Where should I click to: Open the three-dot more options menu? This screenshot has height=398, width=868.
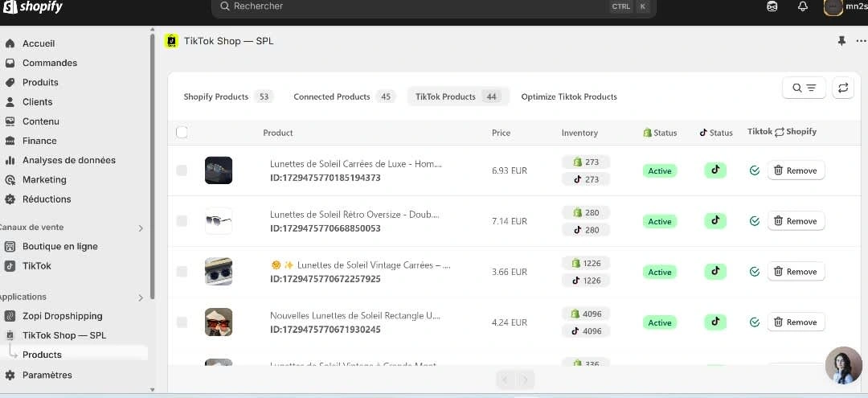click(x=861, y=41)
